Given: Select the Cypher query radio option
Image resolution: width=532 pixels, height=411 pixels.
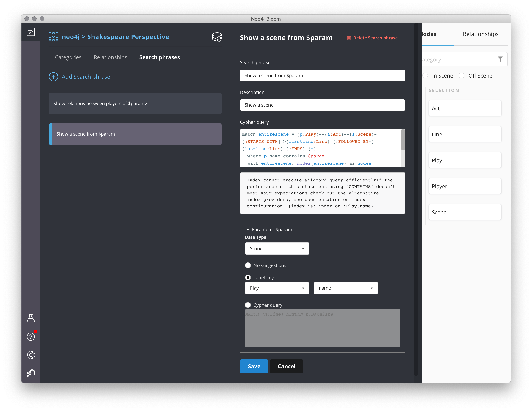Looking at the screenshot, I should [248, 305].
